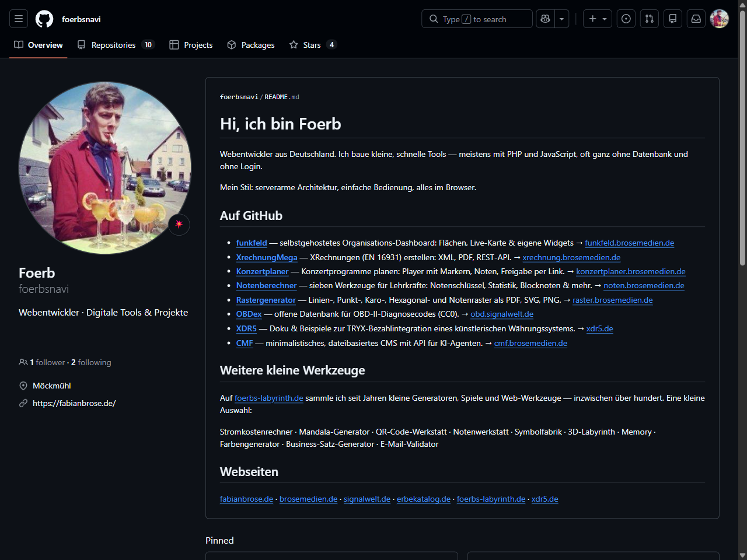The height and width of the screenshot is (560, 747).
Task: Click the status badge on the avatar
Action: (x=179, y=225)
